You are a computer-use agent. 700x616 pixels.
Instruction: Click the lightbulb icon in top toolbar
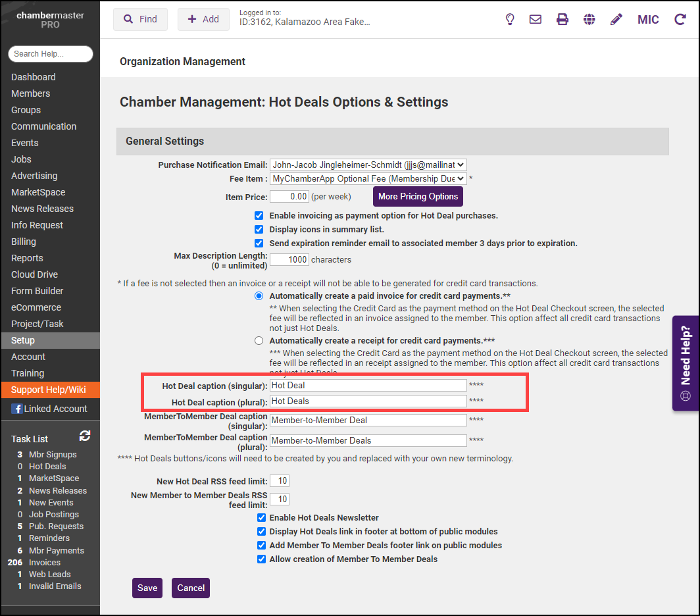[510, 19]
